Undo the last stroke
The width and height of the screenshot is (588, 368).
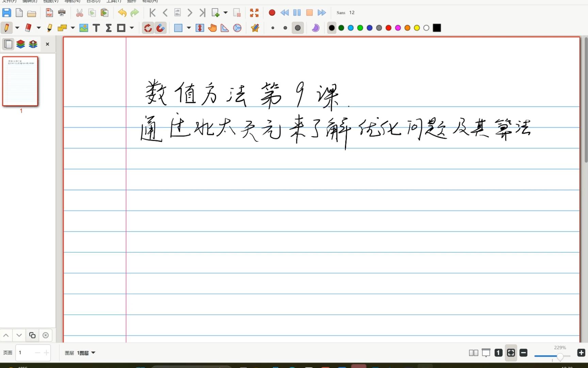pyautogui.click(x=122, y=13)
